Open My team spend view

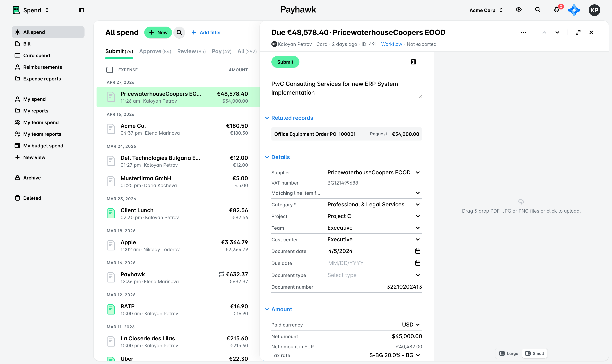48,122
